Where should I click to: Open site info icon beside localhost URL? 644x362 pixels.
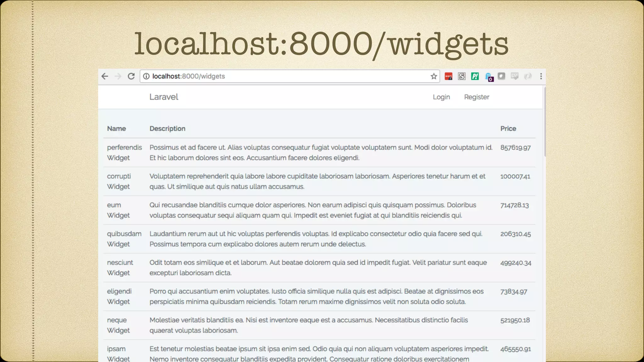(146, 76)
